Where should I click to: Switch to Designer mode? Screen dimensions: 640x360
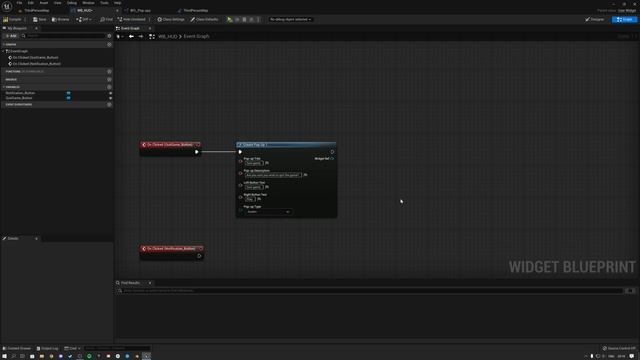(595, 19)
